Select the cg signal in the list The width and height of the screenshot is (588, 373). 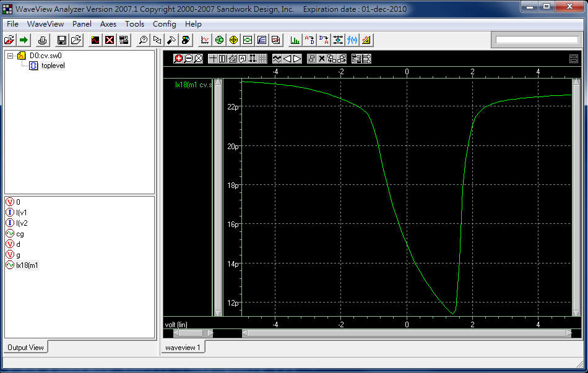tap(20, 234)
